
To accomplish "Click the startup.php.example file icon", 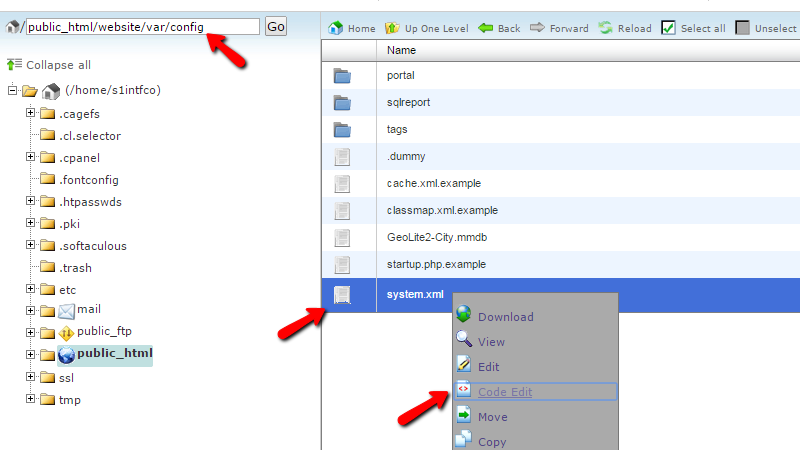I will click(x=342, y=265).
